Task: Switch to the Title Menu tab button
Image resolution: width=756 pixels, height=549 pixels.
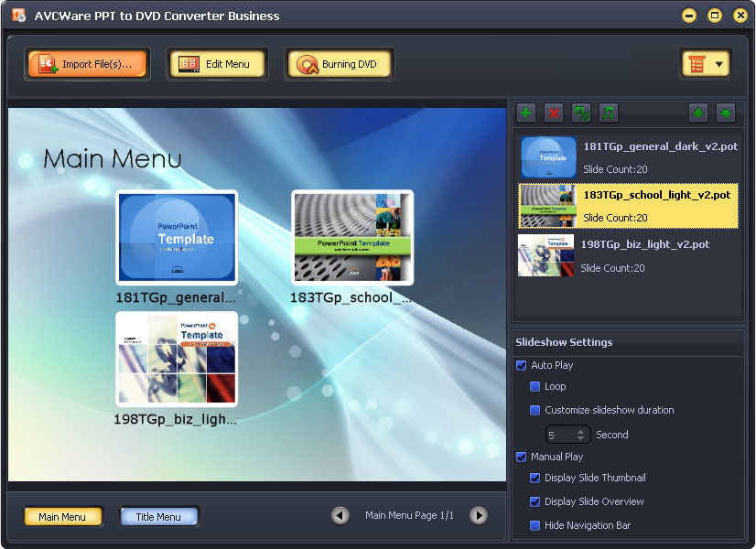Action: (x=158, y=517)
